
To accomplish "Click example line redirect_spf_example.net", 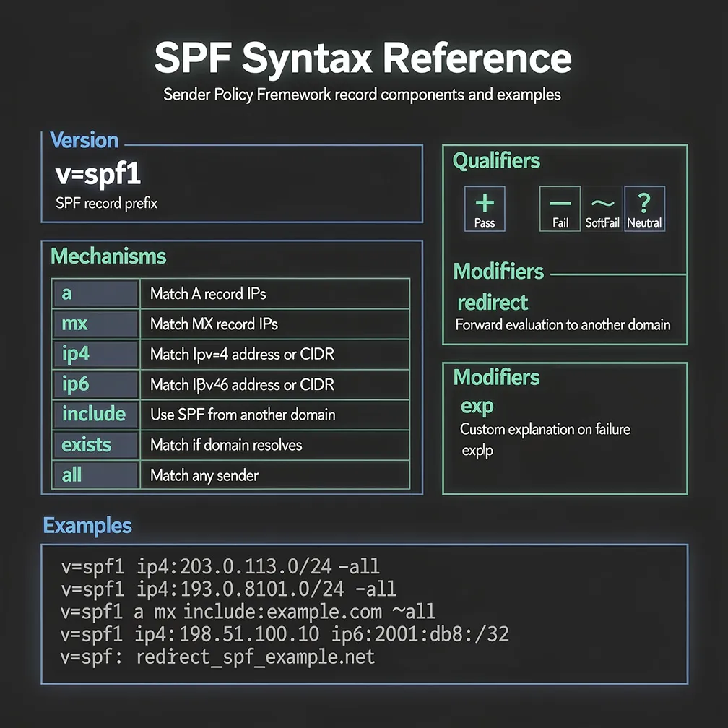I will point(218,657).
